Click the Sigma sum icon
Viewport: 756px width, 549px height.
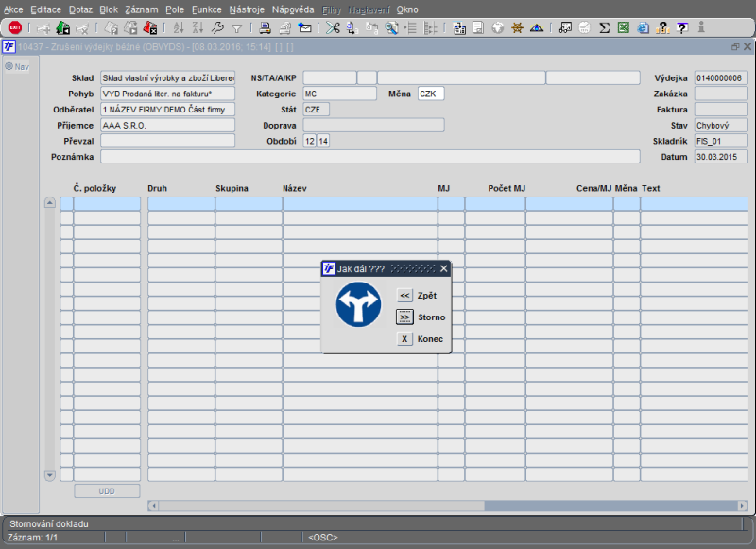click(604, 28)
